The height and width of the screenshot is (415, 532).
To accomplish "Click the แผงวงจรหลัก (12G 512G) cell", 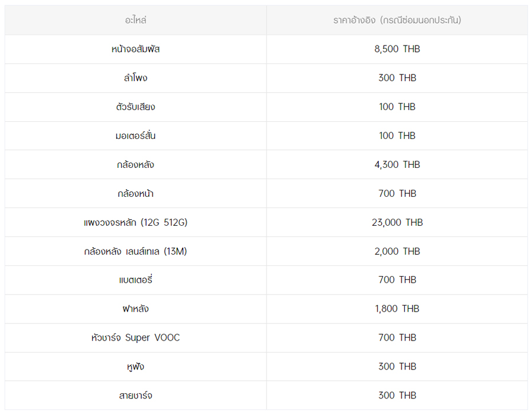I will click(135, 223).
